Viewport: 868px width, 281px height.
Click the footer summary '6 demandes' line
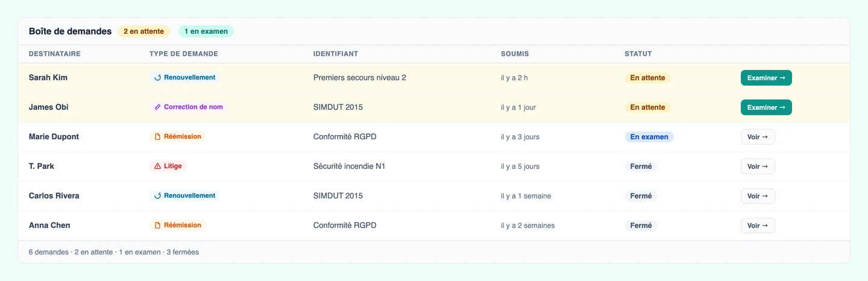pos(114,252)
